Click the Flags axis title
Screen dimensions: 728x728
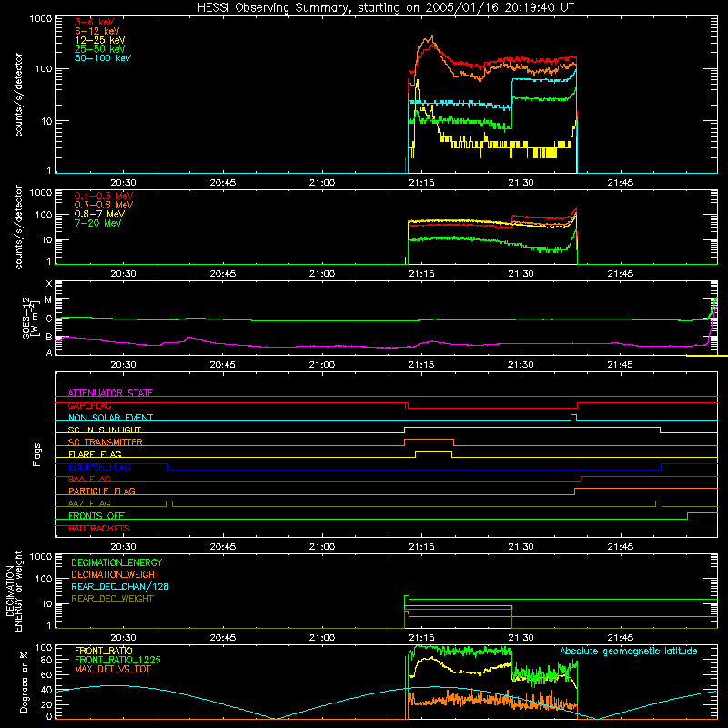(36, 454)
